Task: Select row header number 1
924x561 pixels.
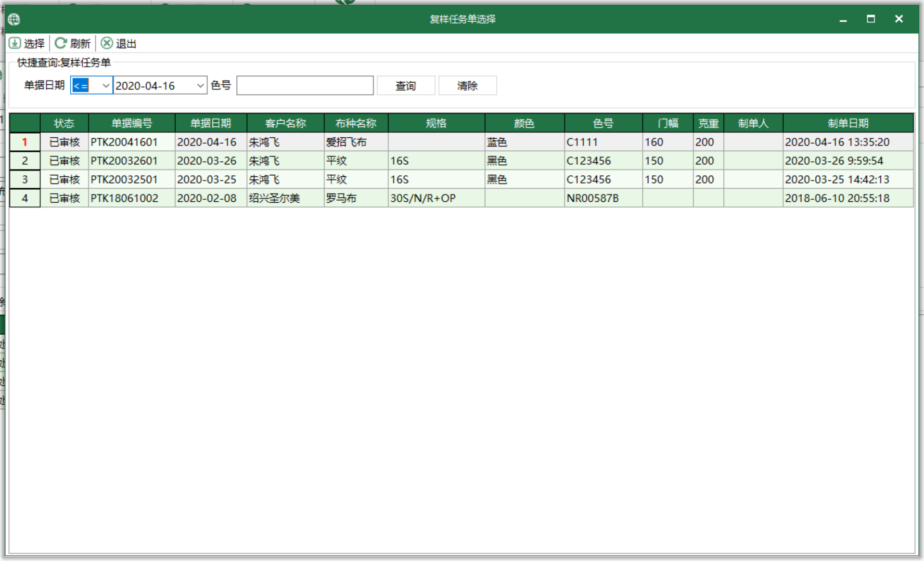Action: (x=25, y=142)
